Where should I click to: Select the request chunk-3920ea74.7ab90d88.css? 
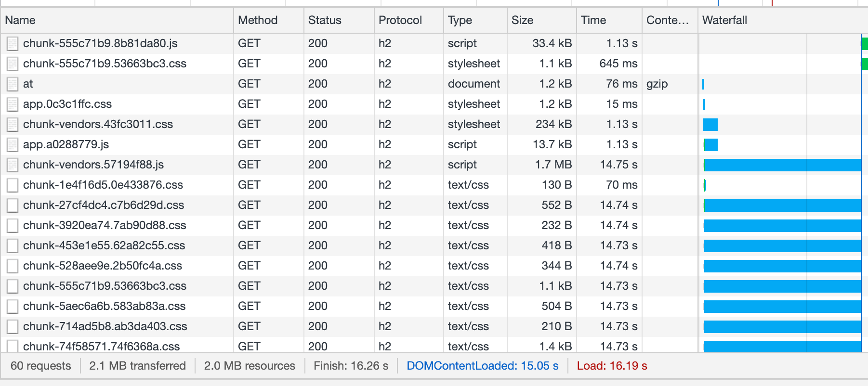point(105,225)
